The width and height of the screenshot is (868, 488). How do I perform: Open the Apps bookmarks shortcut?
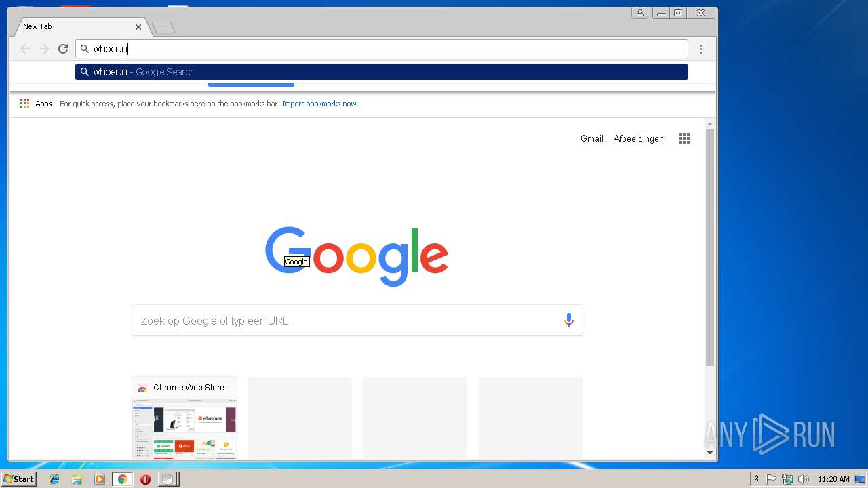click(x=36, y=104)
